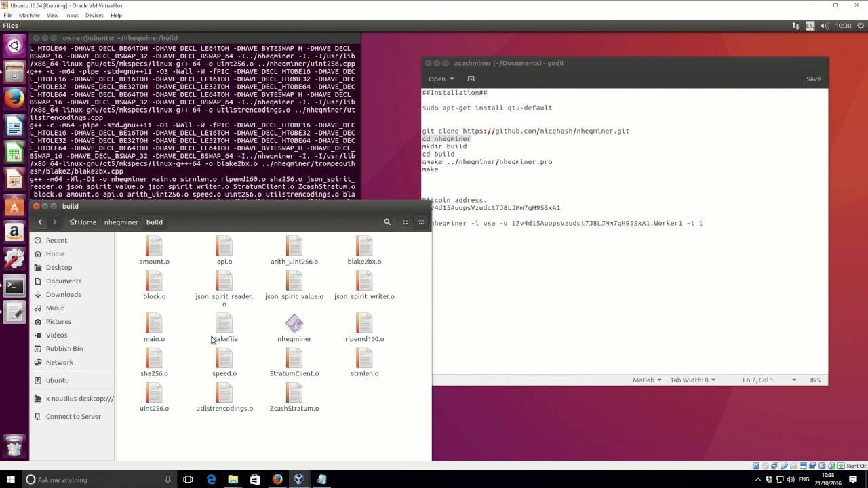Switch to Terminal via launcher icon
Screen dimensions: 868x488
[x=14, y=286]
